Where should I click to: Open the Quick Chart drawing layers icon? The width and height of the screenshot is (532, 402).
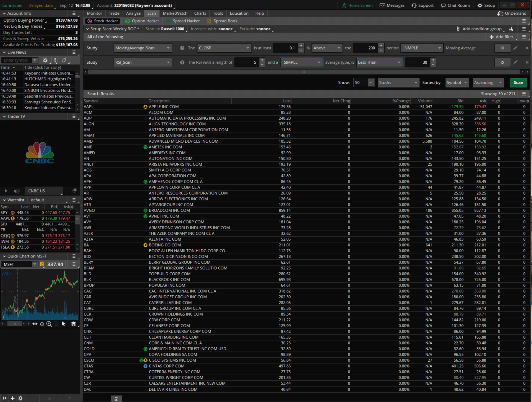(x=74, y=324)
